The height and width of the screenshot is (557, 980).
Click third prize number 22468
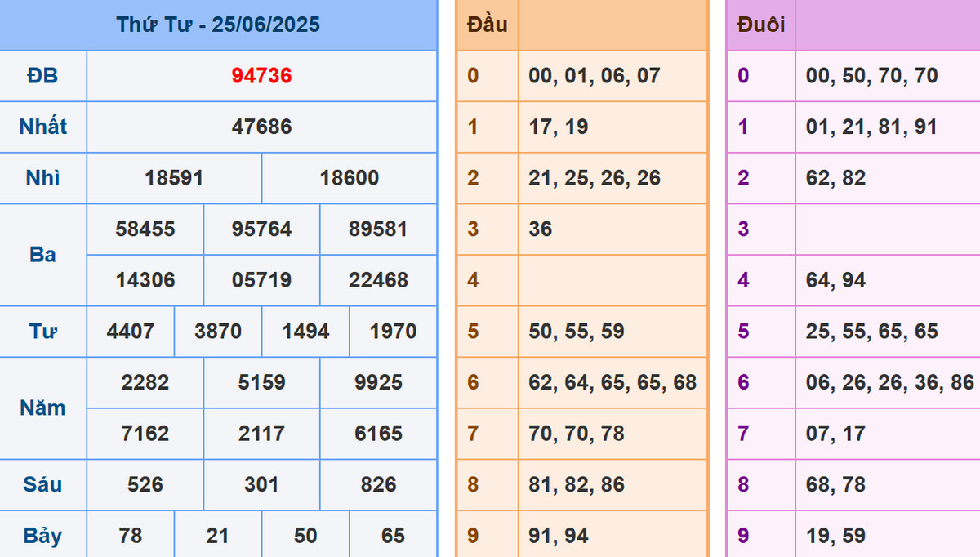point(378,280)
